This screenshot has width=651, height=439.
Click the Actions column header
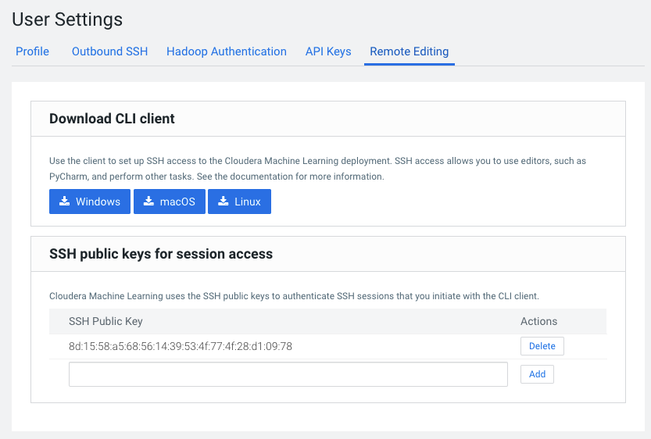pyautogui.click(x=538, y=321)
